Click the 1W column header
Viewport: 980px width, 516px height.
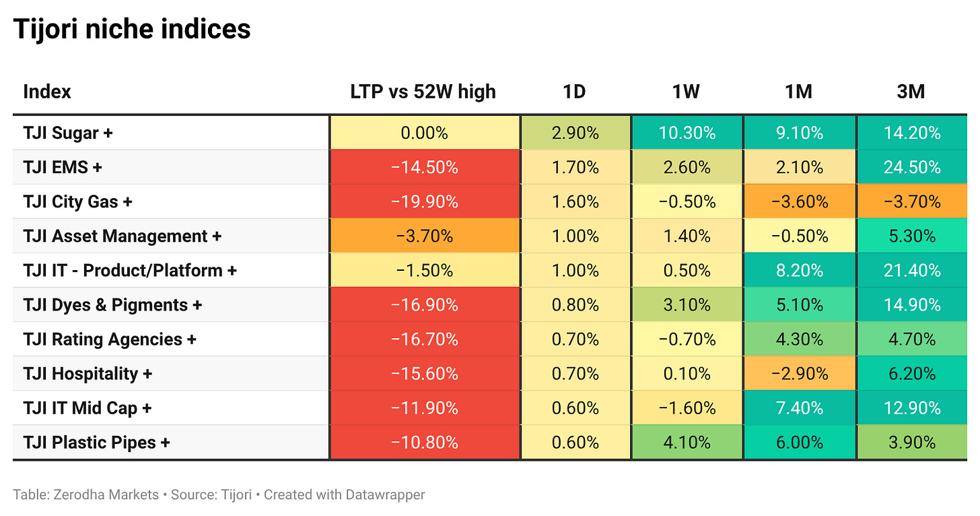click(686, 91)
